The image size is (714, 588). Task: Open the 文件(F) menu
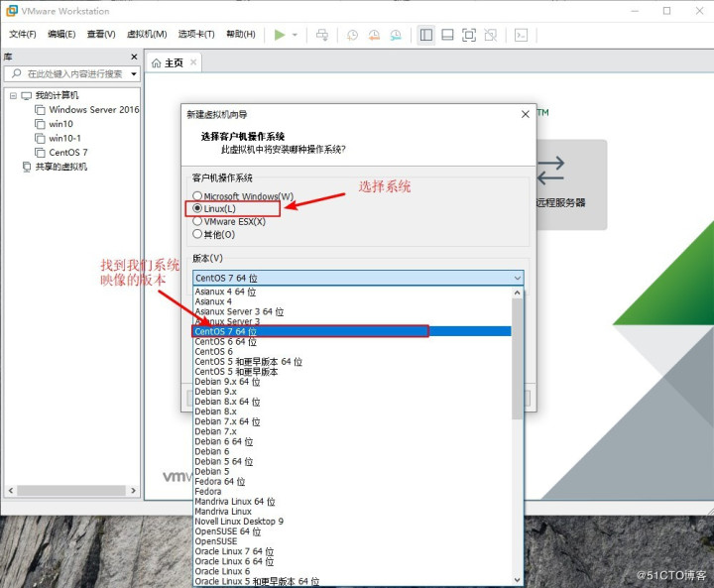click(x=23, y=34)
